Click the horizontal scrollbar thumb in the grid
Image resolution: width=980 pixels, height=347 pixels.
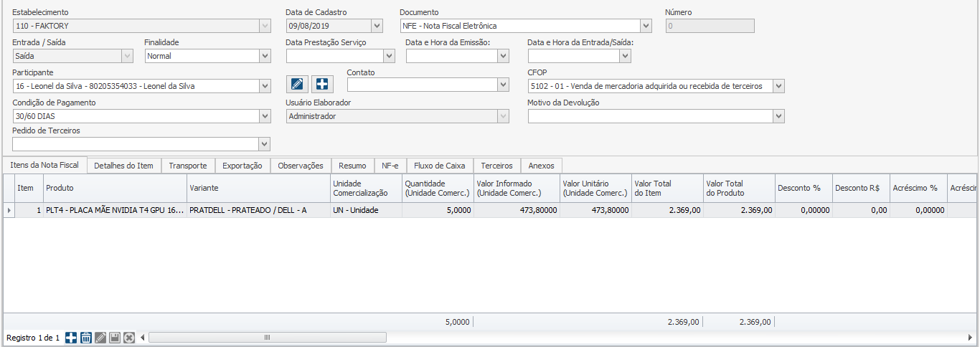click(267, 338)
